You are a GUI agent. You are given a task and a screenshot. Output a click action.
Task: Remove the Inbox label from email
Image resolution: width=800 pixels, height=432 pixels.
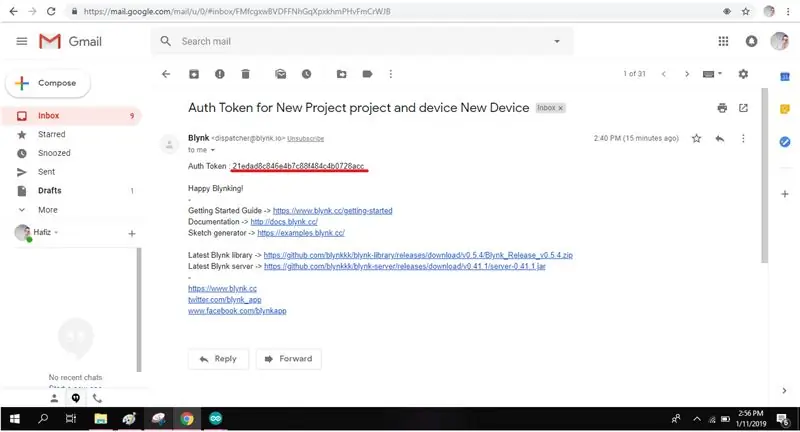point(560,108)
